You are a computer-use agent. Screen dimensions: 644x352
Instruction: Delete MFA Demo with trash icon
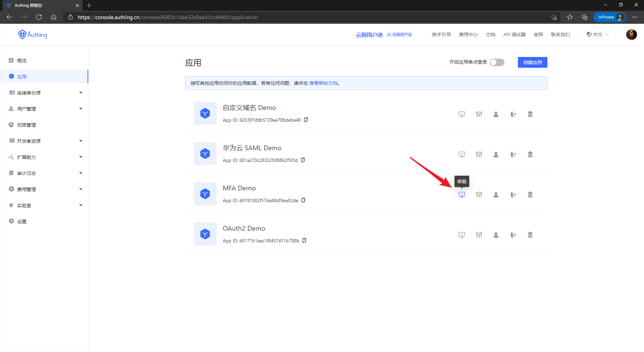[x=530, y=195]
